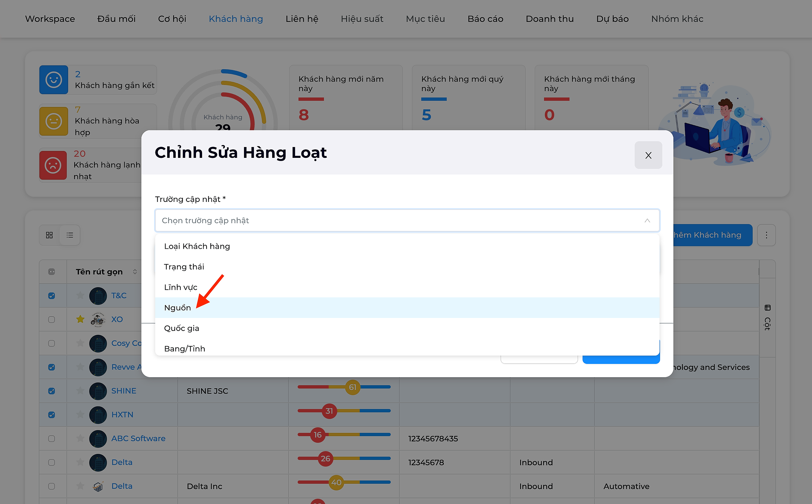Click the T&C company avatar
Image resolution: width=812 pixels, height=504 pixels.
click(98, 296)
